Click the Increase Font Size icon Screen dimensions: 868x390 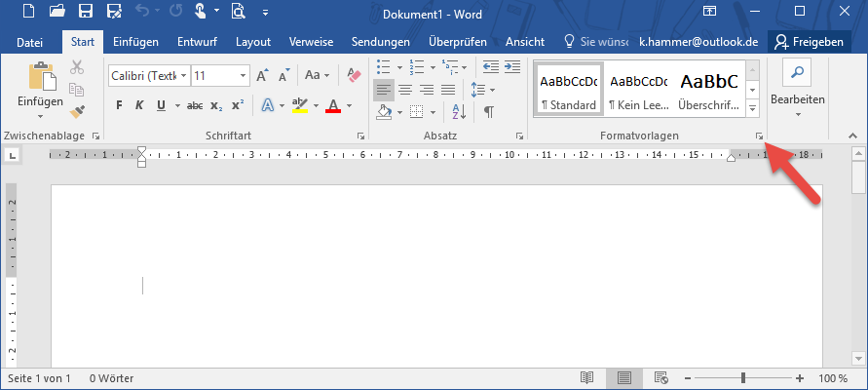point(261,75)
